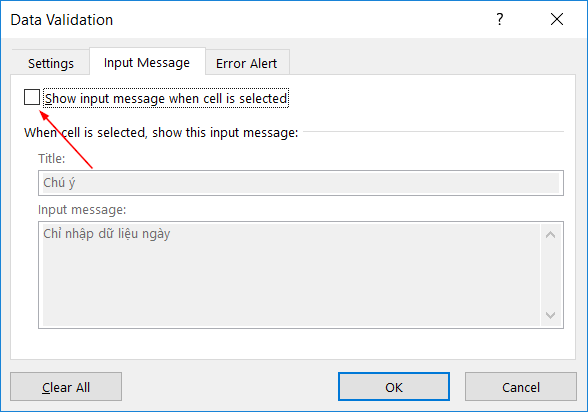Click the message box scroll up arrow
The height and width of the screenshot is (412, 588).
[550, 235]
